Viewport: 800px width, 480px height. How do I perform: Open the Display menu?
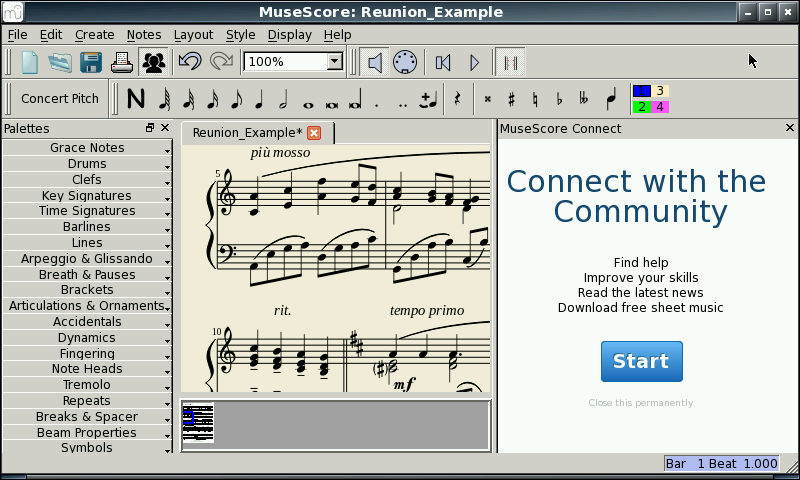(289, 35)
